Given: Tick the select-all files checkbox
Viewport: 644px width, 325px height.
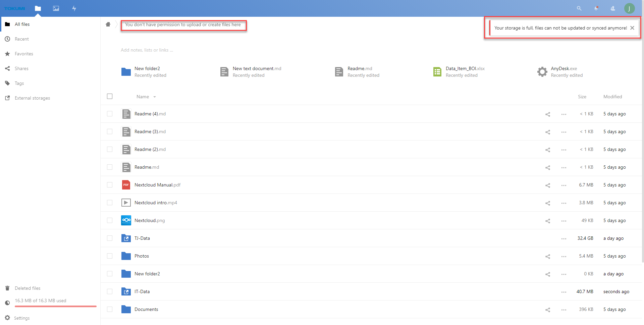Looking at the screenshot, I should [110, 97].
